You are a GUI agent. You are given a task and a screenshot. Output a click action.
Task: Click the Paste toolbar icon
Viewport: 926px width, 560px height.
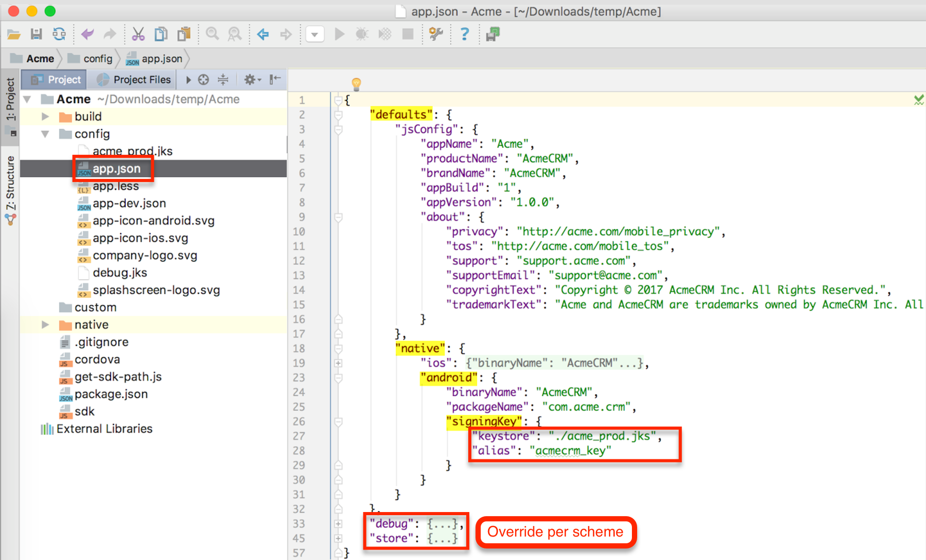184,34
